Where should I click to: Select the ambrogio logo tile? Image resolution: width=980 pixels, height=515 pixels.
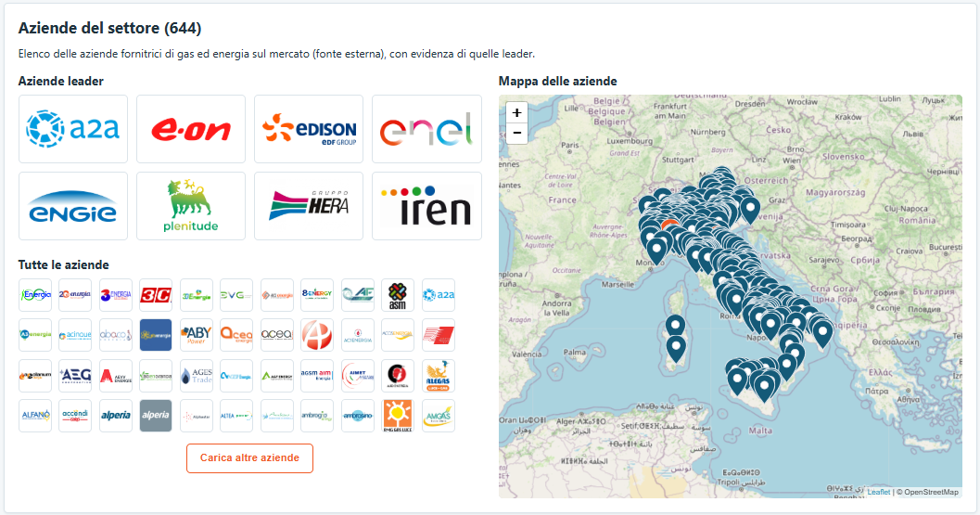click(x=317, y=416)
